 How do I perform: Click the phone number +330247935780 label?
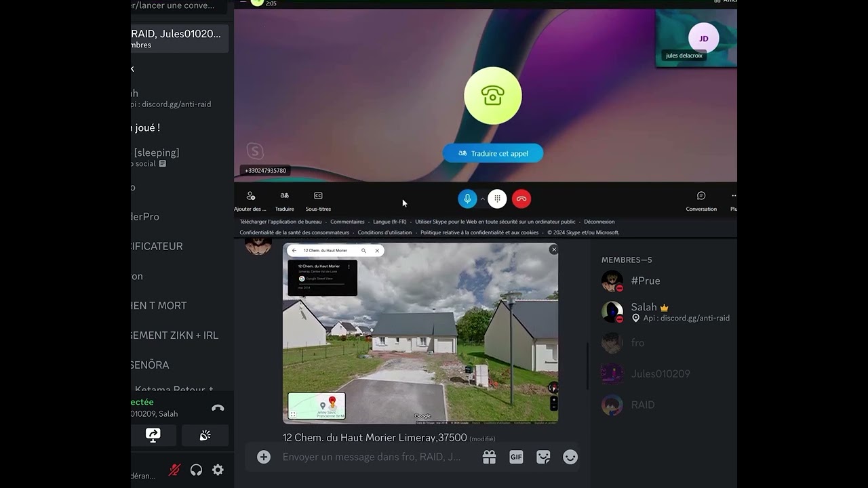[x=265, y=171]
